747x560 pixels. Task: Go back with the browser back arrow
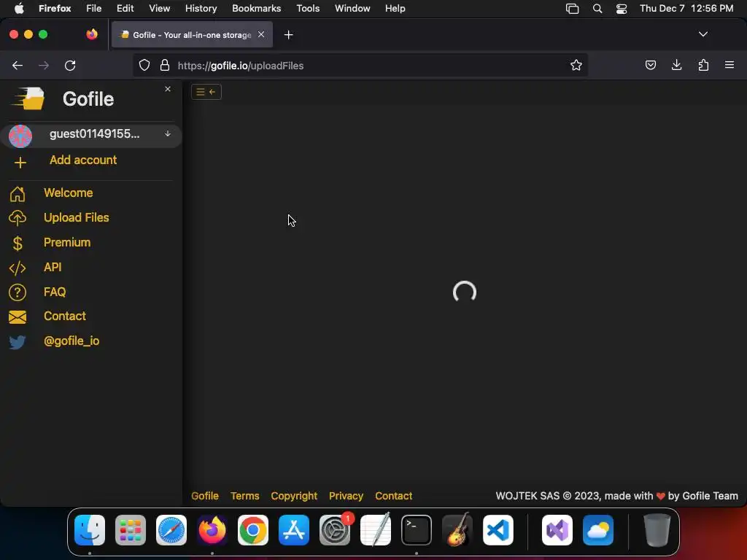coord(18,66)
